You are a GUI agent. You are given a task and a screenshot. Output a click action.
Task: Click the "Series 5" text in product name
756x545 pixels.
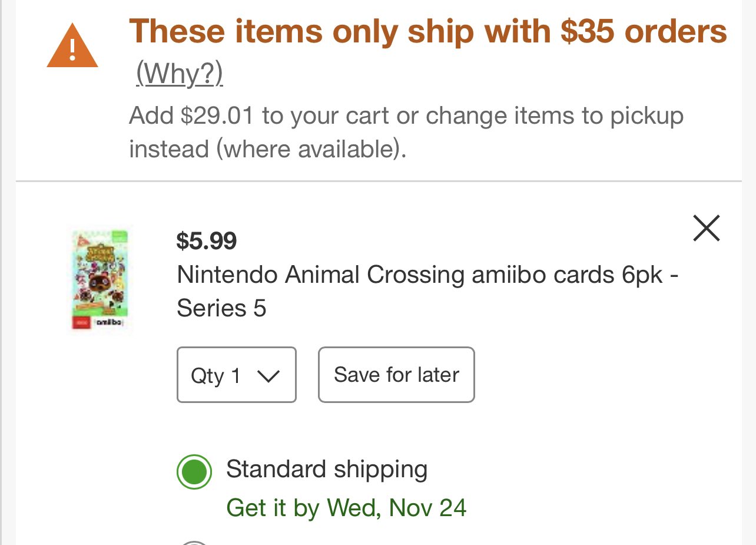click(x=221, y=308)
